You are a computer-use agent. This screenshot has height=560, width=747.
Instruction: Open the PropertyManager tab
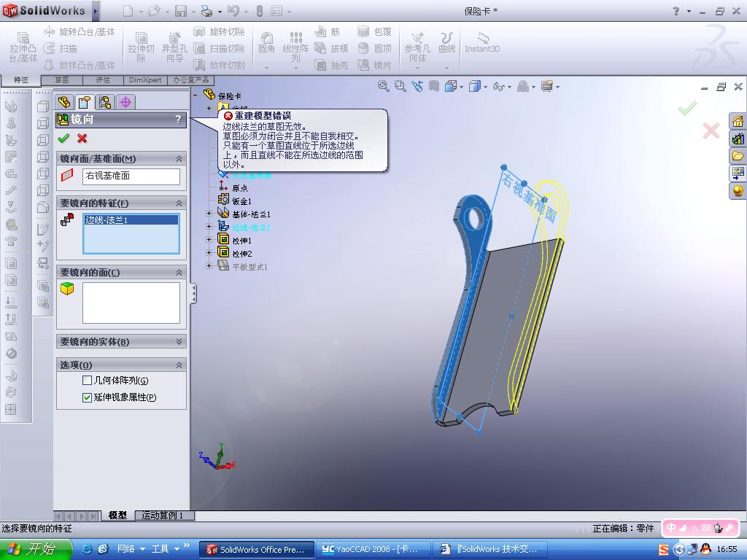85,102
